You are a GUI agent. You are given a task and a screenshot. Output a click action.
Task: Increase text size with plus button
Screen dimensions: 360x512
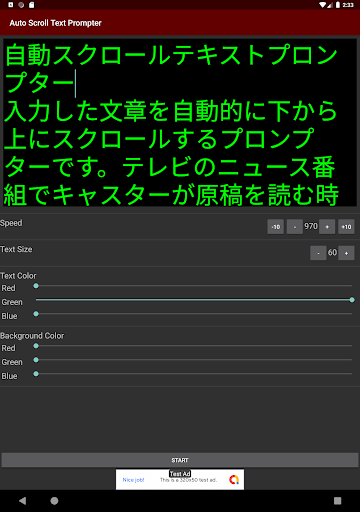point(346,253)
